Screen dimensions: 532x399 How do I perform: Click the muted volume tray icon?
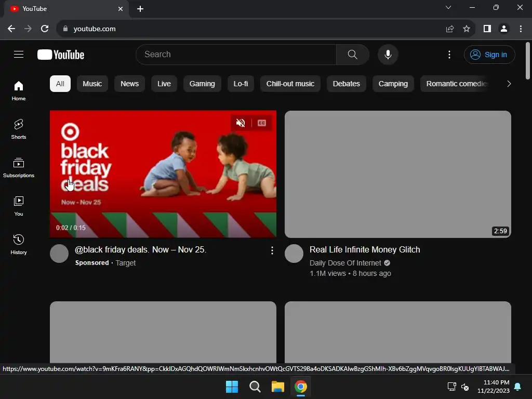(x=465, y=387)
